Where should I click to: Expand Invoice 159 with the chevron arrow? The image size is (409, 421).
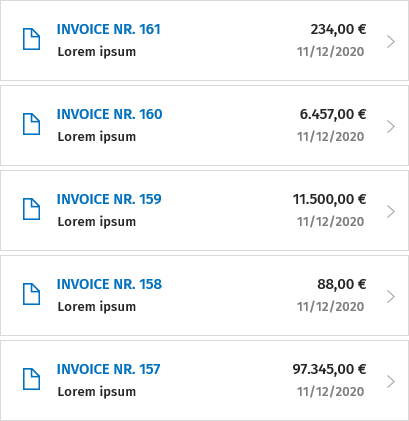391,212
